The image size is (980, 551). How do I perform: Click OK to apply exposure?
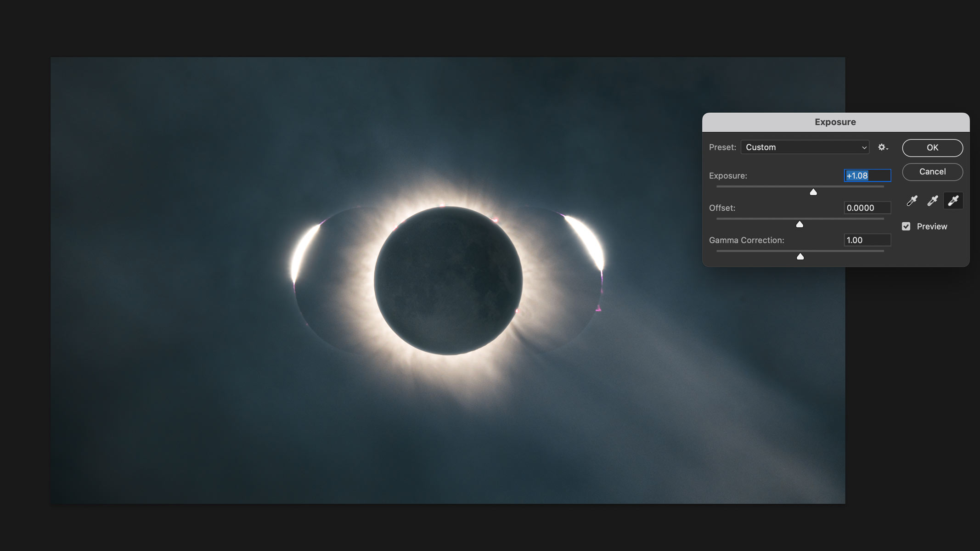[x=932, y=148]
